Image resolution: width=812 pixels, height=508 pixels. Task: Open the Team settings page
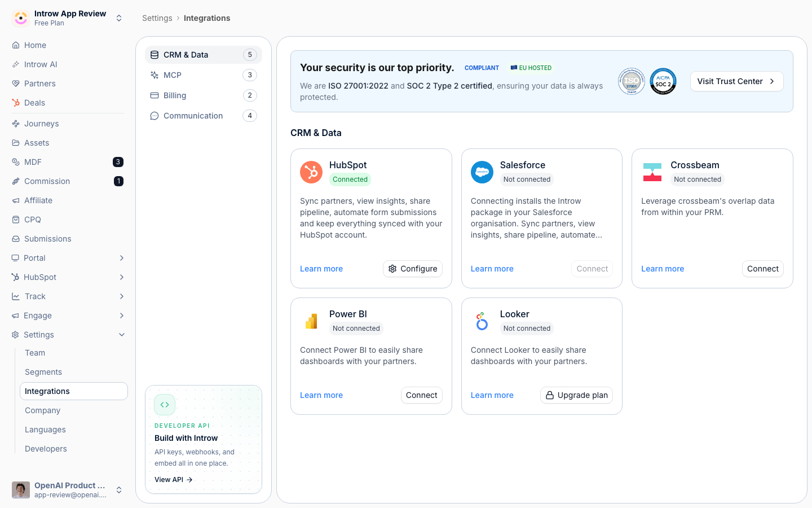(x=74, y=353)
